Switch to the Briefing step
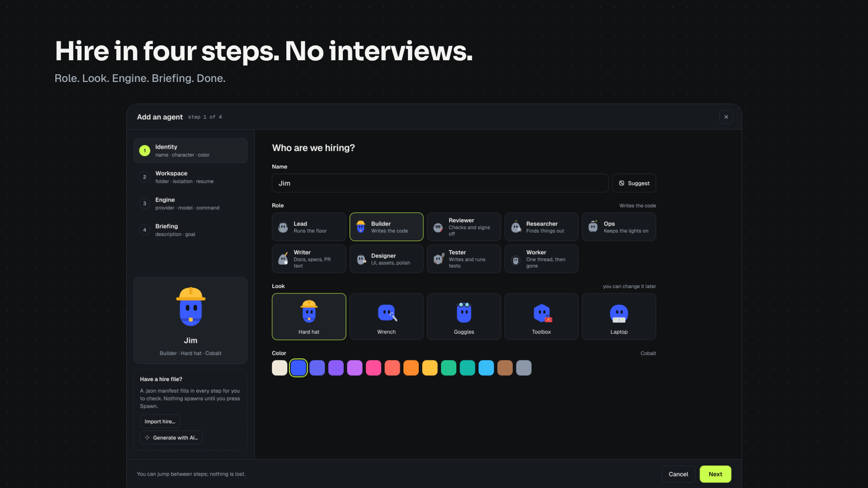 (x=190, y=230)
